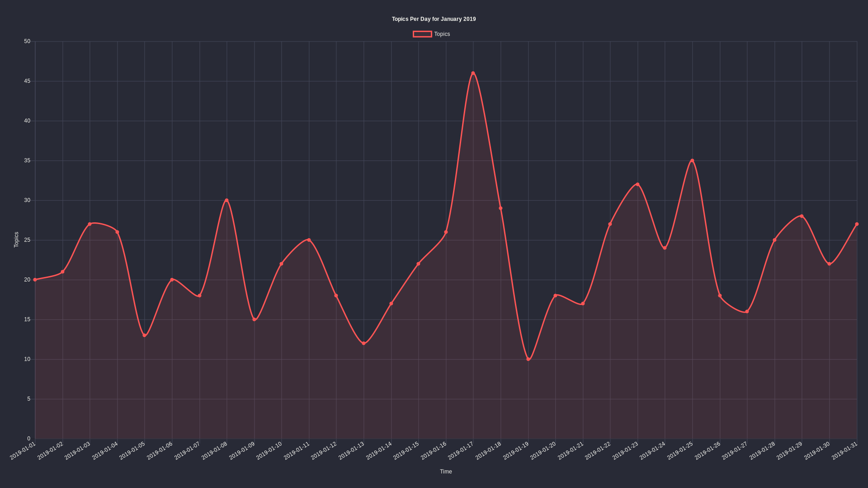Screen dimensions: 868x488
Task: Select the 2019-01-07 data point
Action: [199, 296]
